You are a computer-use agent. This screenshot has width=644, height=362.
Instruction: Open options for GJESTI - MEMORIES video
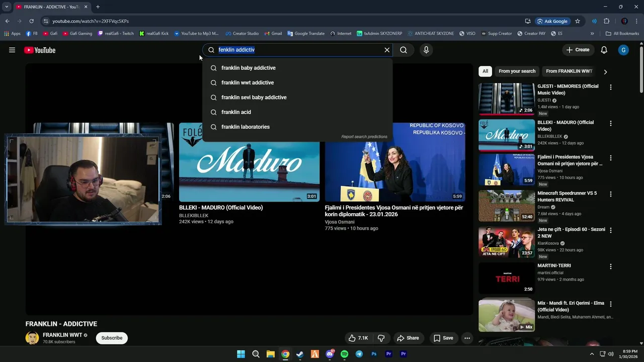[611, 87]
